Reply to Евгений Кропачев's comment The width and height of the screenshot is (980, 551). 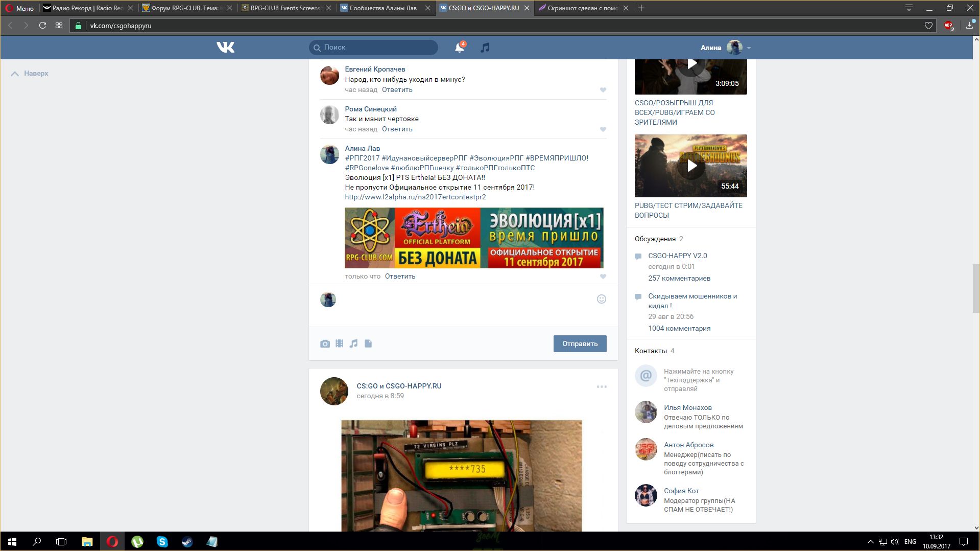point(397,90)
